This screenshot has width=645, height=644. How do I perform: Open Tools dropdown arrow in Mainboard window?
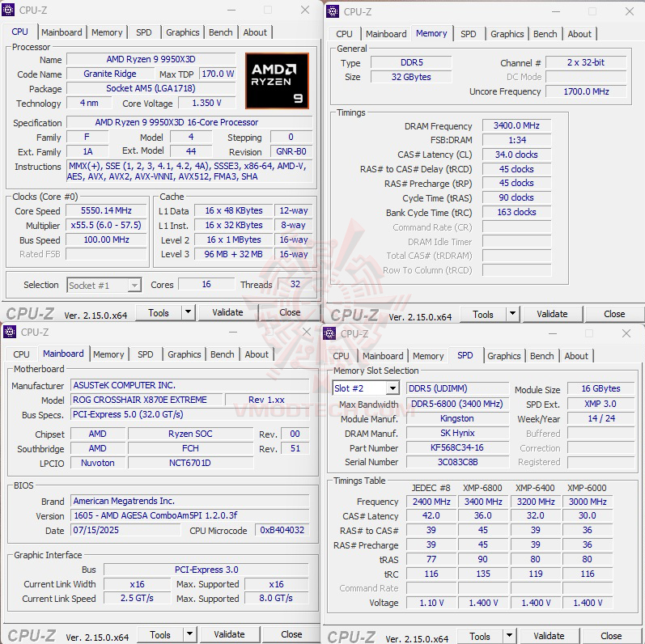pyautogui.click(x=189, y=634)
